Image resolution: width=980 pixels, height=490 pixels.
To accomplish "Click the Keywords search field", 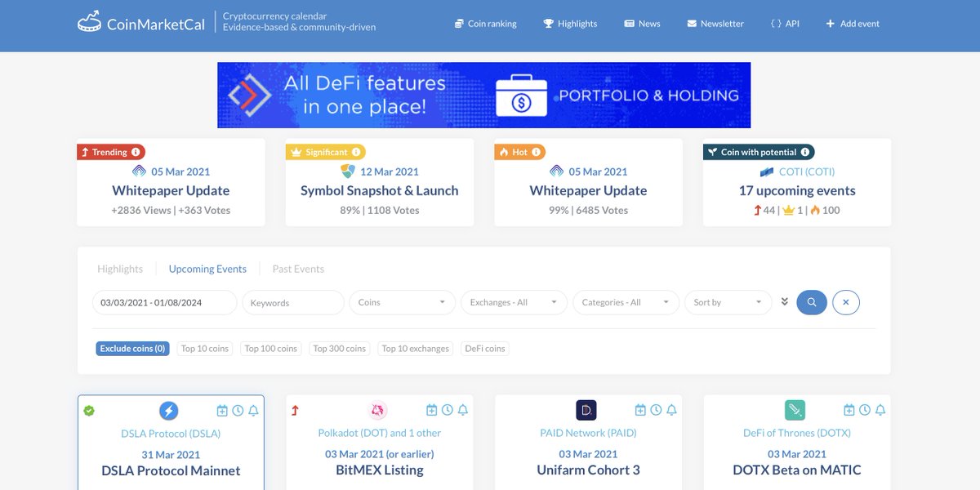I will [293, 302].
